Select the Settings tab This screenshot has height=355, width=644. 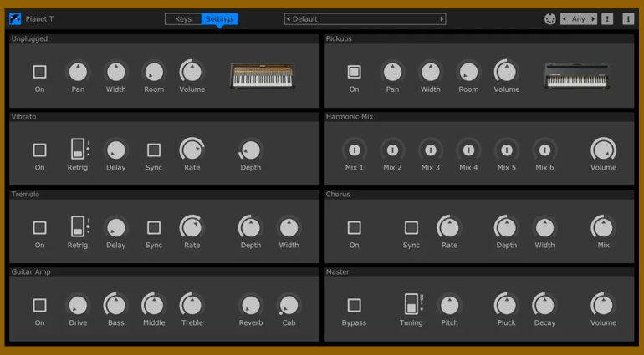tap(219, 19)
